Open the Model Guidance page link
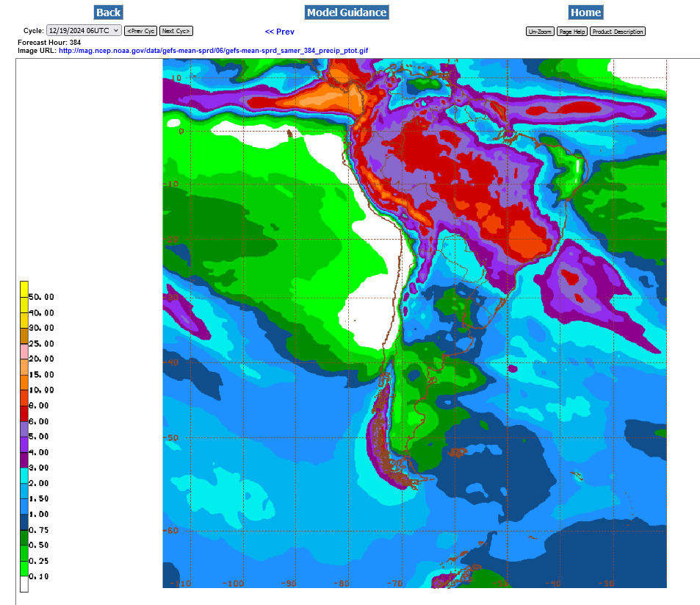The image size is (700, 605). (x=347, y=12)
